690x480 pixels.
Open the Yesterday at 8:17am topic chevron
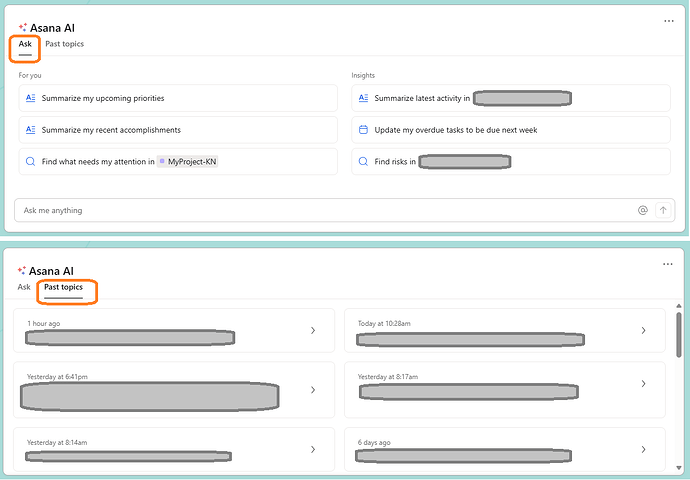point(643,384)
